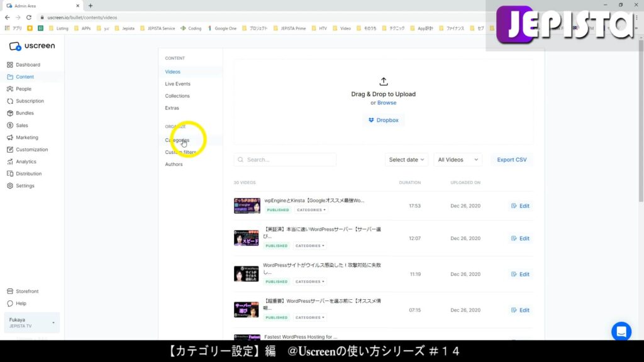This screenshot has width=644, height=362.
Task: Open a new browser tab
Action: coord(91,6)
